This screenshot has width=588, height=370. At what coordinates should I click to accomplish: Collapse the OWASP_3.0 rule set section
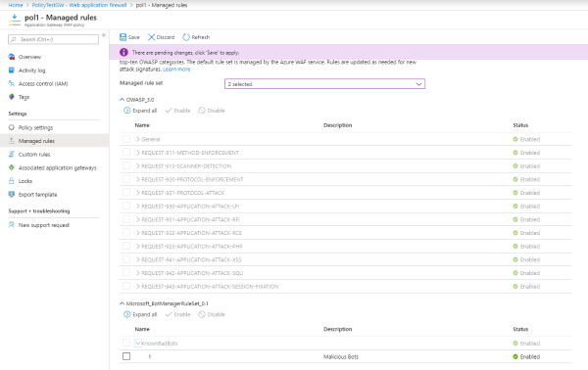(122, 100)
